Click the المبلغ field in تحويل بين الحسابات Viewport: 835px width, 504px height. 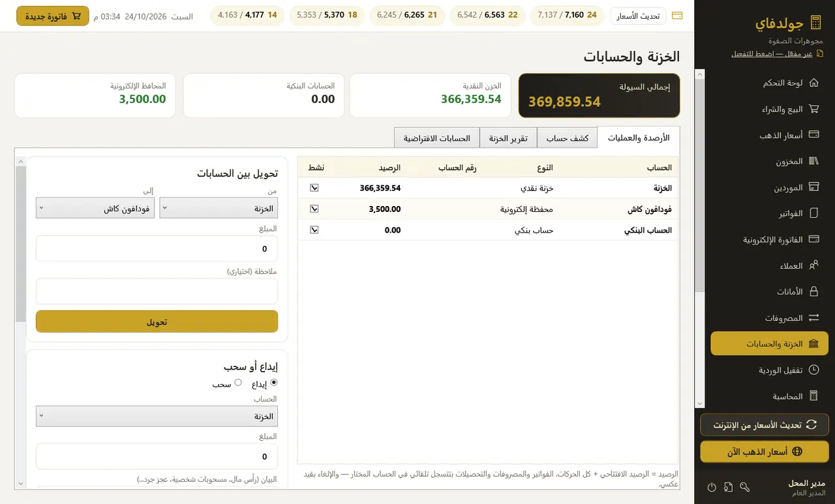tap(157, 248)
